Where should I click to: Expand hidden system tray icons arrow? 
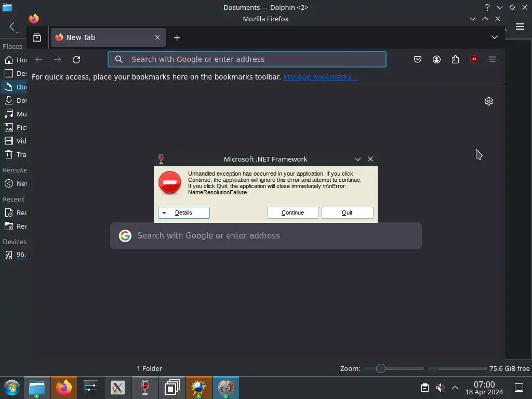455,388
